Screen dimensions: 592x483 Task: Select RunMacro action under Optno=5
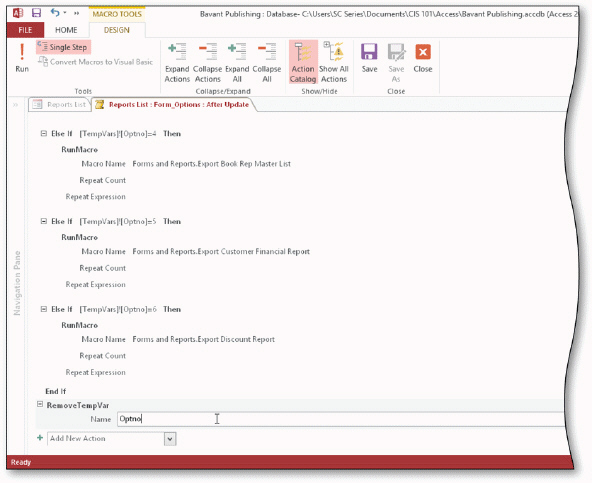[79, 238]
